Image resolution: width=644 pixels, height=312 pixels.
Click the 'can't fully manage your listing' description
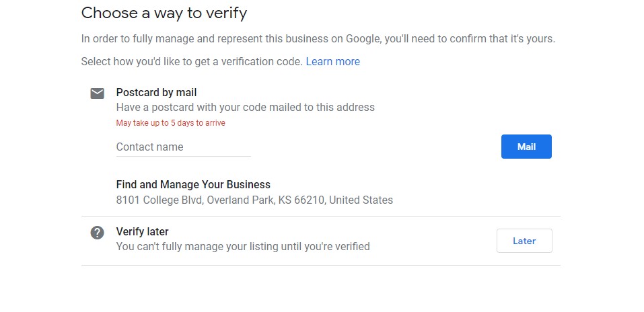pos(243,247)
